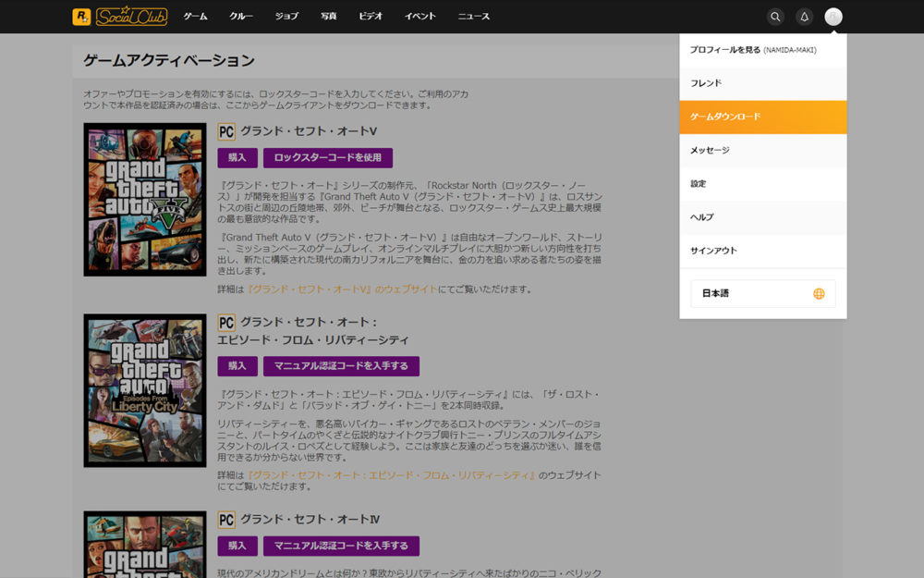Select サインアウト in the account menu
The height and width of the screenshot is (578, 924).
pos(763,251)
